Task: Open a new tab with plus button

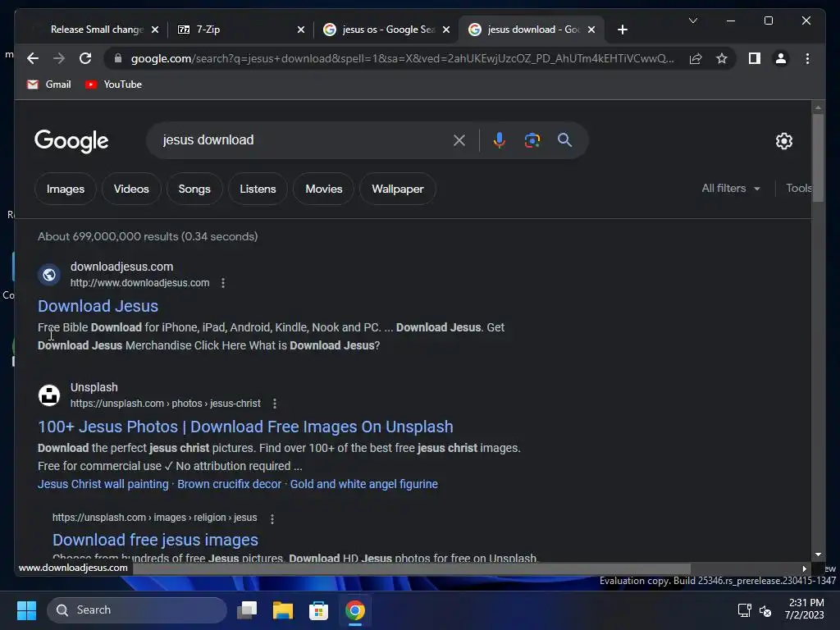Action: pyautogui.click(x=622, y=30)
